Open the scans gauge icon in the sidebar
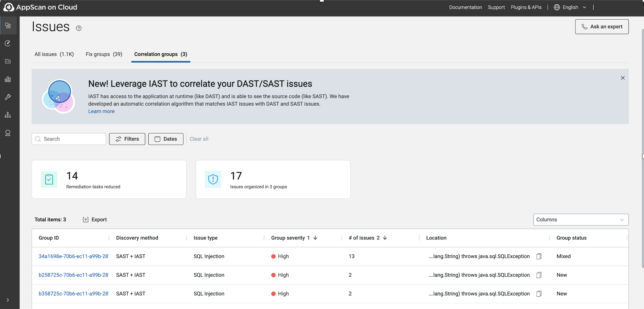 (8, 43)
